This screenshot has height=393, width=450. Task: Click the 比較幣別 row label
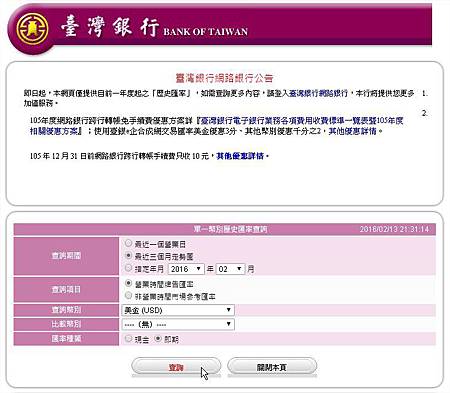(66, 324)
